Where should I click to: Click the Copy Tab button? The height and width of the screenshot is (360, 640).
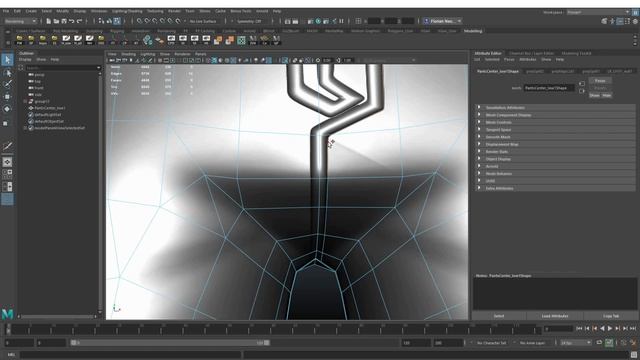611,316
